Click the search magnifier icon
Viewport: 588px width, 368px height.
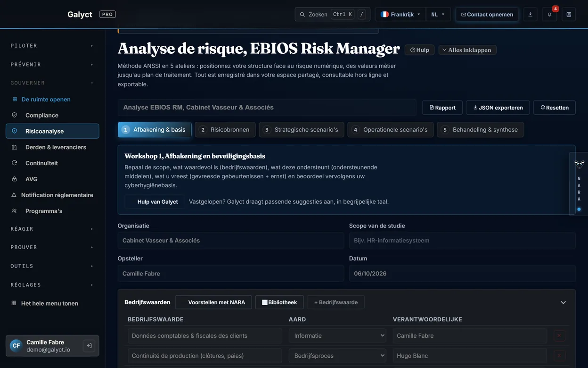[x=302, y=15]
